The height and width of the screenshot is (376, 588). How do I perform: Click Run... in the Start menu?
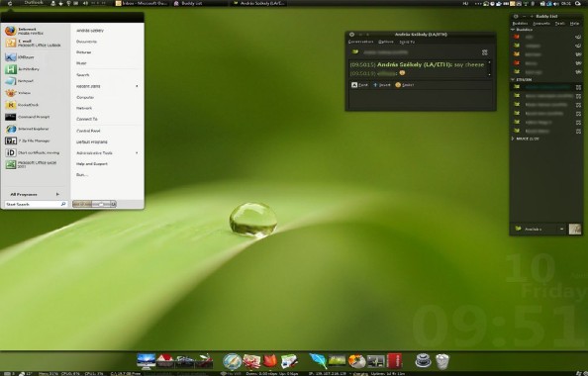[x=82, y=175]
